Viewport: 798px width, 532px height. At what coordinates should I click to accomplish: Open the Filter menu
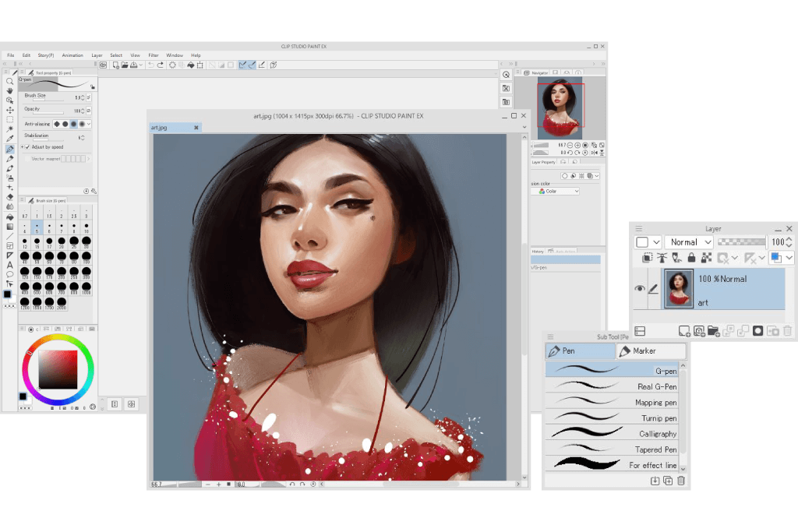[x=154, y=55]
